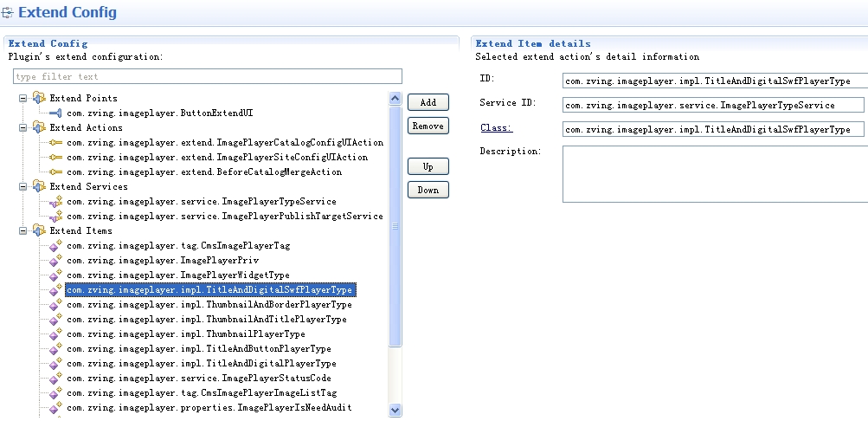Collapse the Extend Actions tree node
868x421 pixels.
(23, 128)
